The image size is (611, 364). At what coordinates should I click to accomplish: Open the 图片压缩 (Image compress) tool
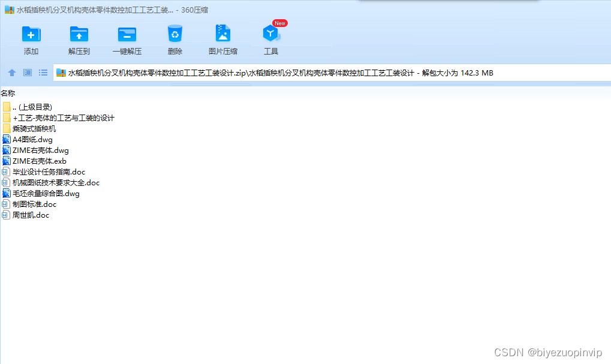[223, 33]
